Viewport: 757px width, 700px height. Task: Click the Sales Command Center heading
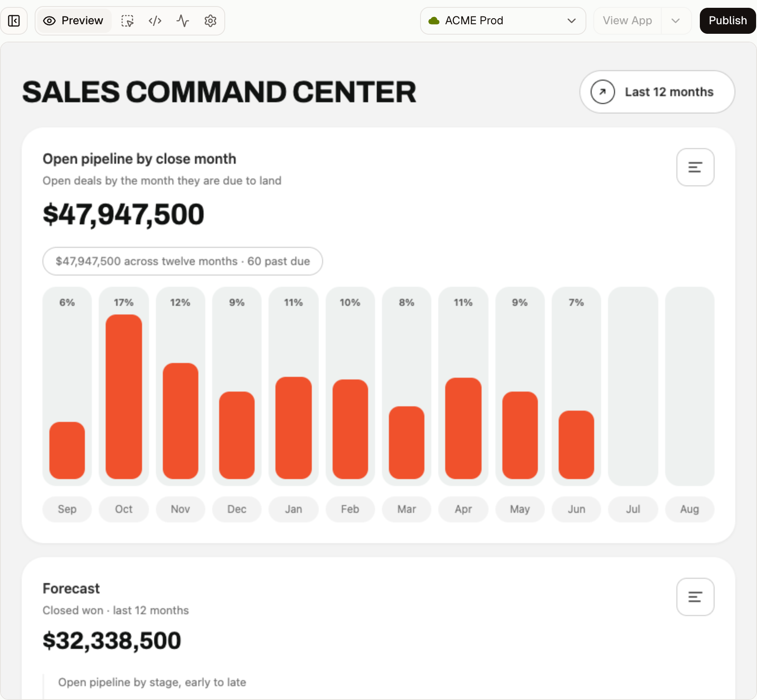219,92
